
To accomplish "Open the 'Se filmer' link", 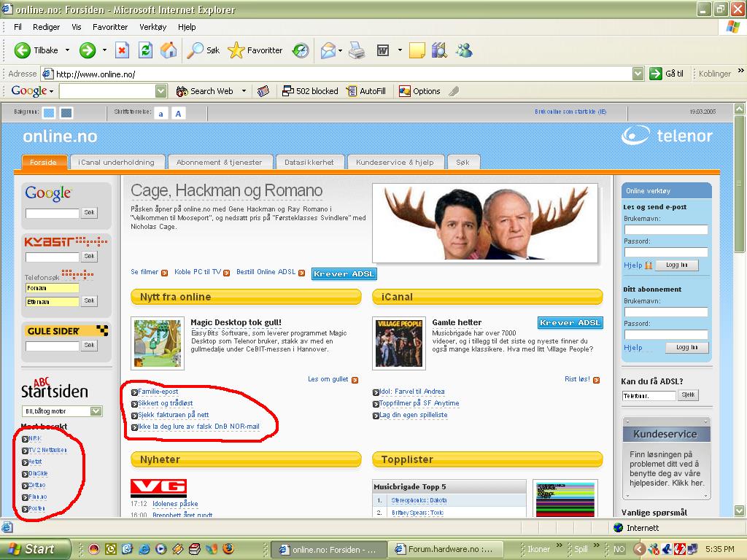I will (x=144, y=272).
